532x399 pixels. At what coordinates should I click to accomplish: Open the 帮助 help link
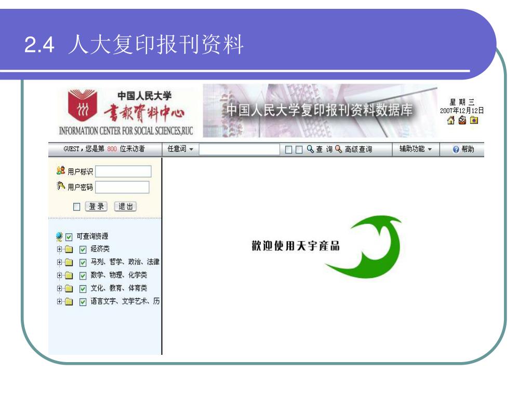click(x=468, y=149)
